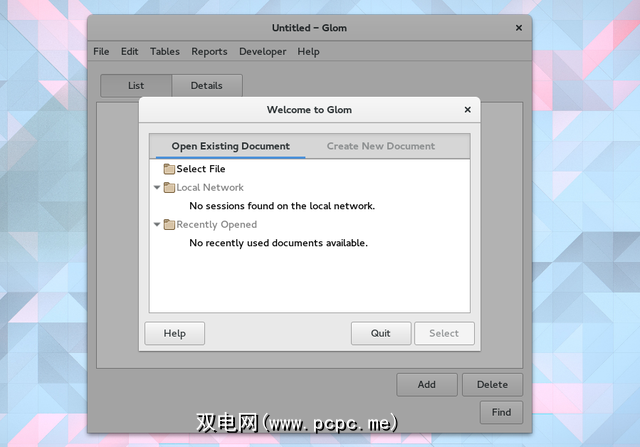Switch to the List view tab
Screen dimensions: 640x447
tap(136, 85)
